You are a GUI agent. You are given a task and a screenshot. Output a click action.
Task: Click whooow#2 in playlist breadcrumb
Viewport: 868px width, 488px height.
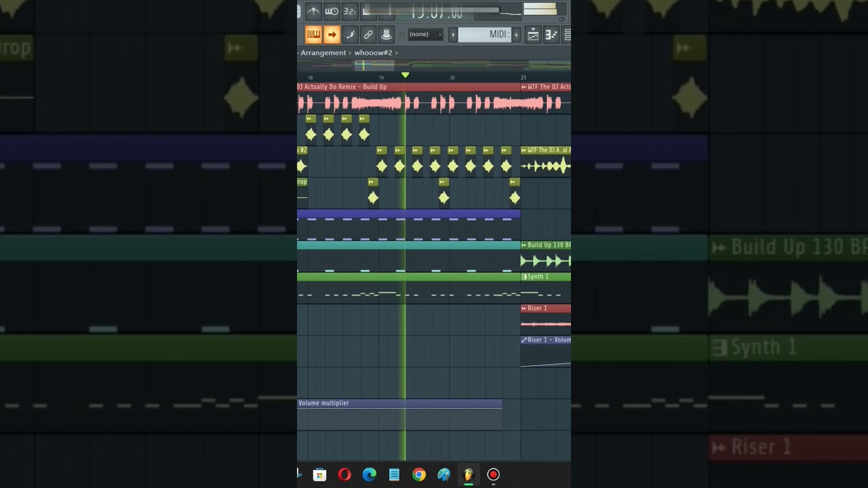(373, 53)
